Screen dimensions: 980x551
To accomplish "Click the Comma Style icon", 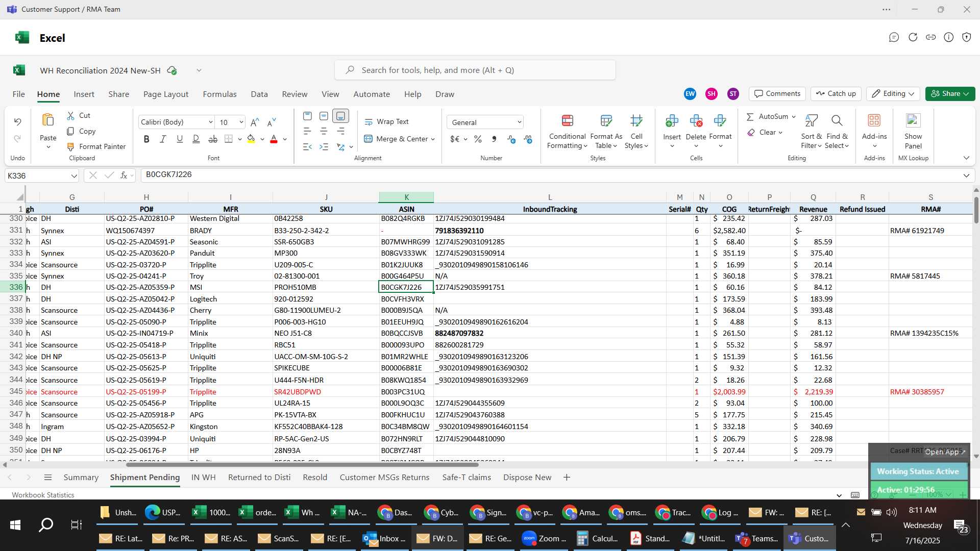I will [x=494, y=139].
